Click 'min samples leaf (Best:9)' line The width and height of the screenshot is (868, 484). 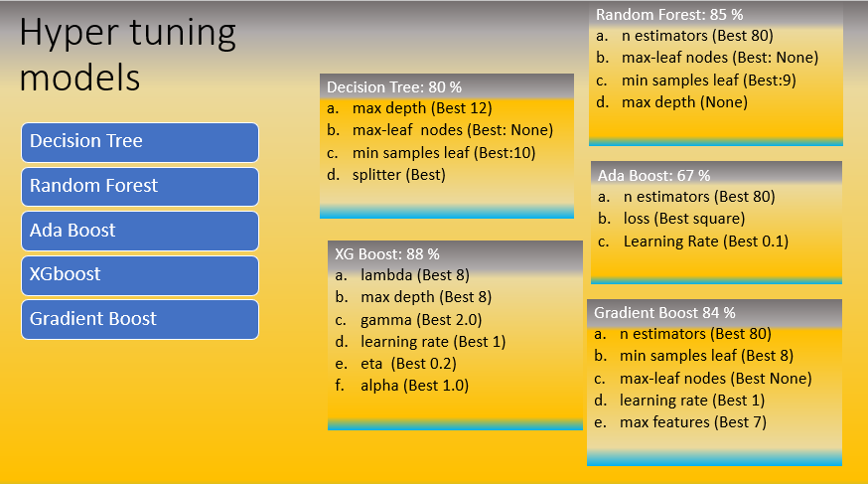tap(709, 81)
